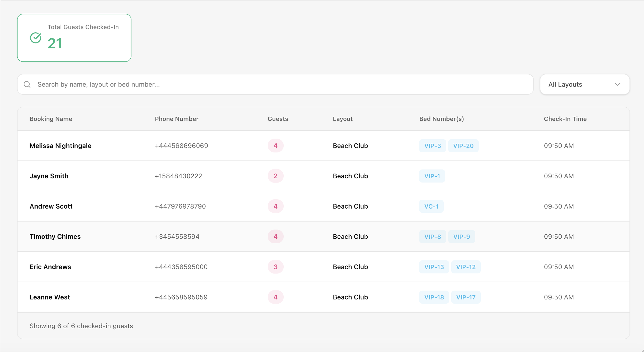The height and width of the screenshot is (352, 644).
Task: Select the VIP-20 bed tag
Action: tap(463, 146)
